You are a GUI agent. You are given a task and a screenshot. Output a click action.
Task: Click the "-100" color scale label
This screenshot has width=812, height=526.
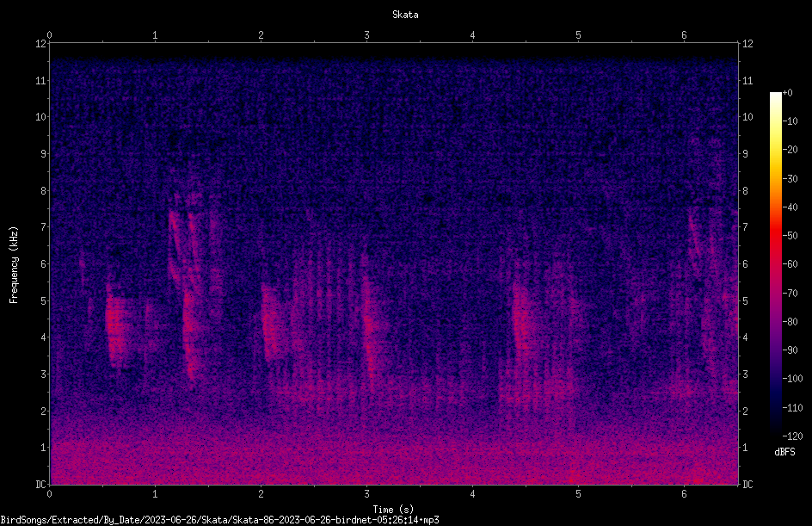coord(793,379)
